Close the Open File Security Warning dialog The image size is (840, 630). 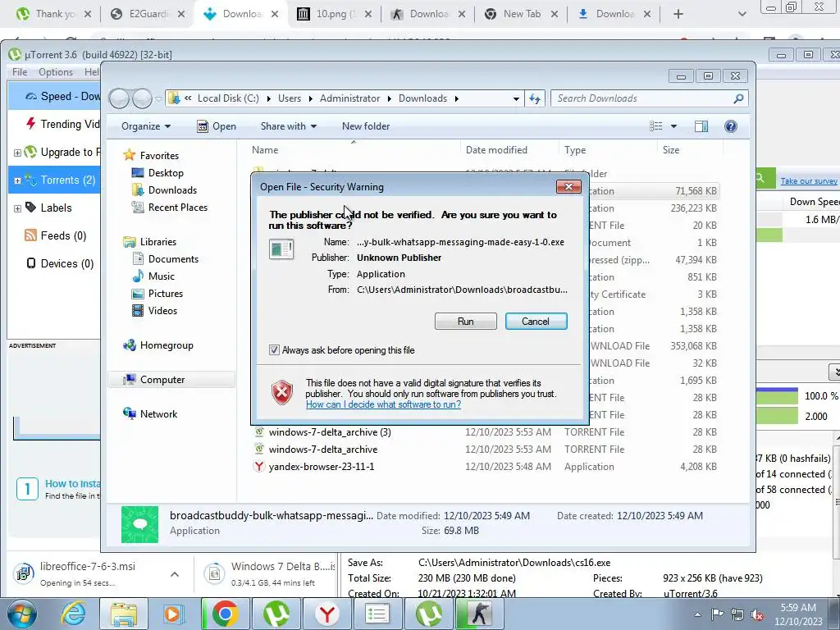tap(568, 186)
